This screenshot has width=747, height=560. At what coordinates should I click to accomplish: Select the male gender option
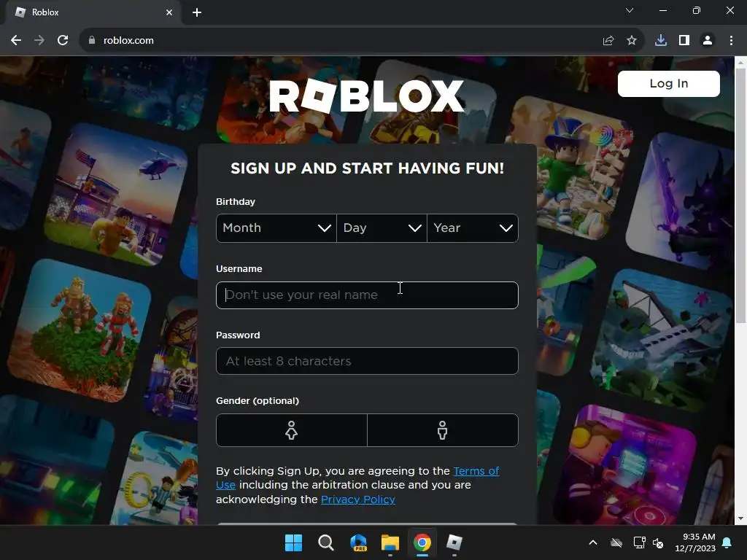pyautogui.click(x=443, y=430)
